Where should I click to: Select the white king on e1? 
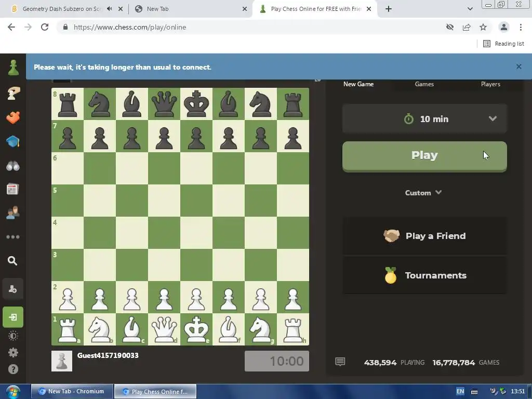[196, 329]
